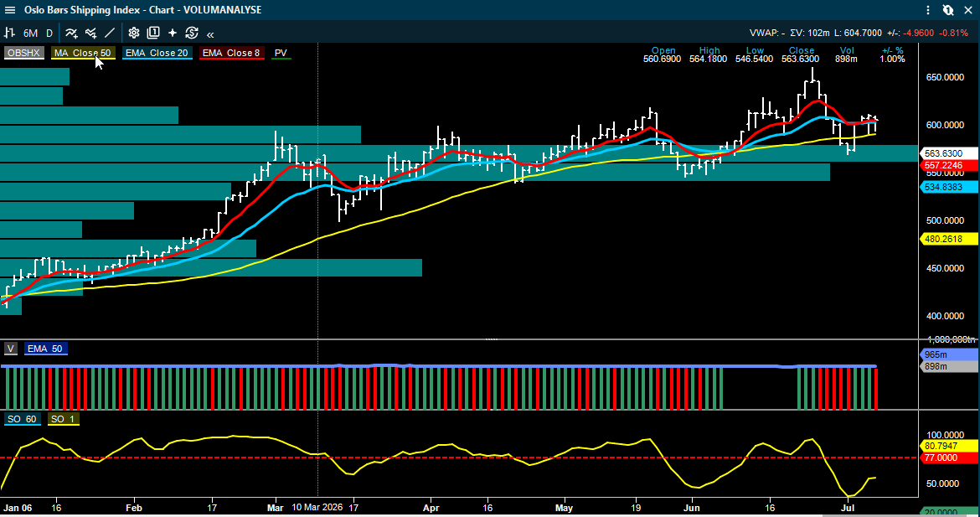Click the 965m volume EMA axis tag

(x=950, y=354)
